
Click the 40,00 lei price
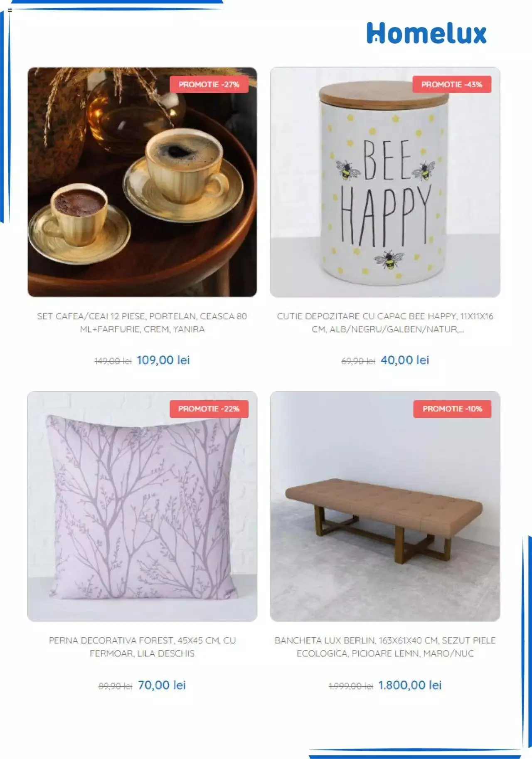(x=405, y=360)
